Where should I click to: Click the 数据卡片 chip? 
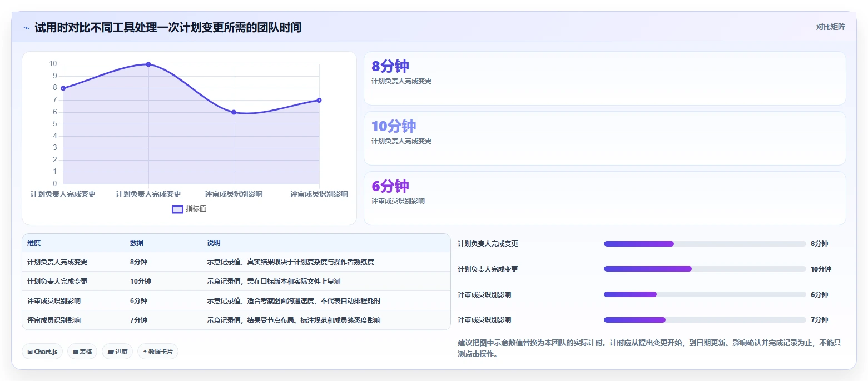coord(158,352)
